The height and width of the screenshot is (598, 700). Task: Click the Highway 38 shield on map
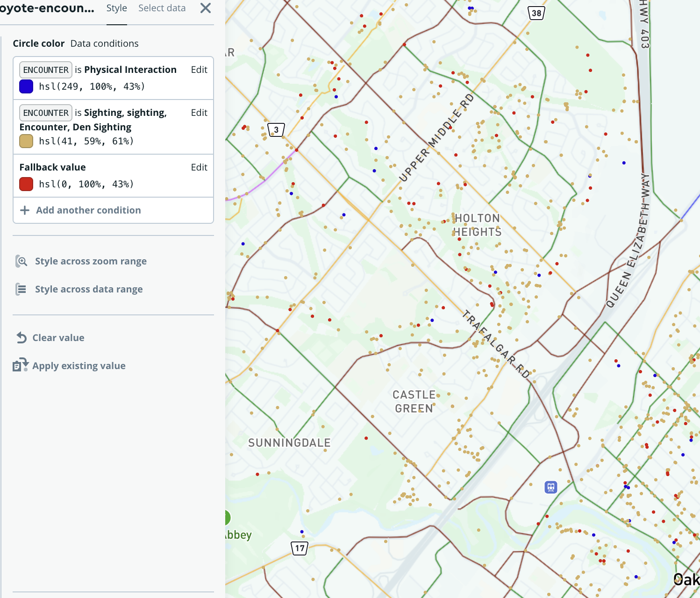(536, 13)
